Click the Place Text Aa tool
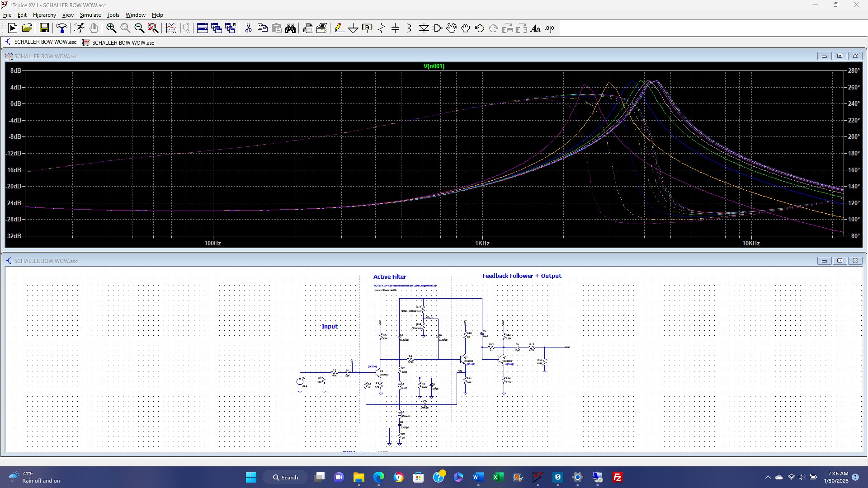Screen dimensions: 868x488 click(x=535, y=28)
